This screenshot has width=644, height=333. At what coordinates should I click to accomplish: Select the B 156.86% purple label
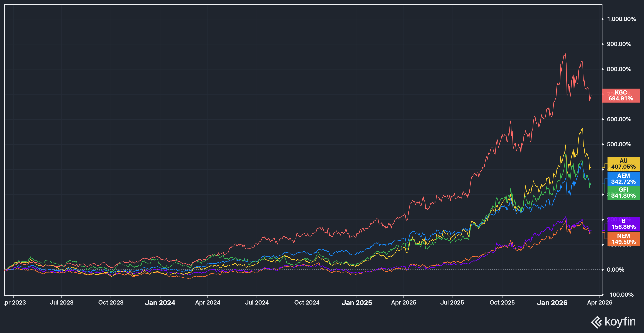(623, 224)
